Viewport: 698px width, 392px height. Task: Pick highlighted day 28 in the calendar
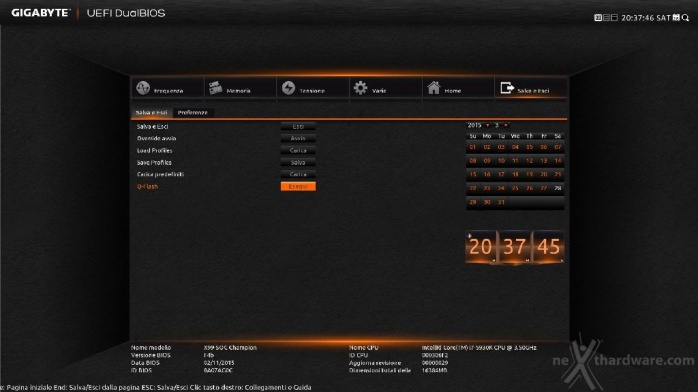click(x=558, y=188)
